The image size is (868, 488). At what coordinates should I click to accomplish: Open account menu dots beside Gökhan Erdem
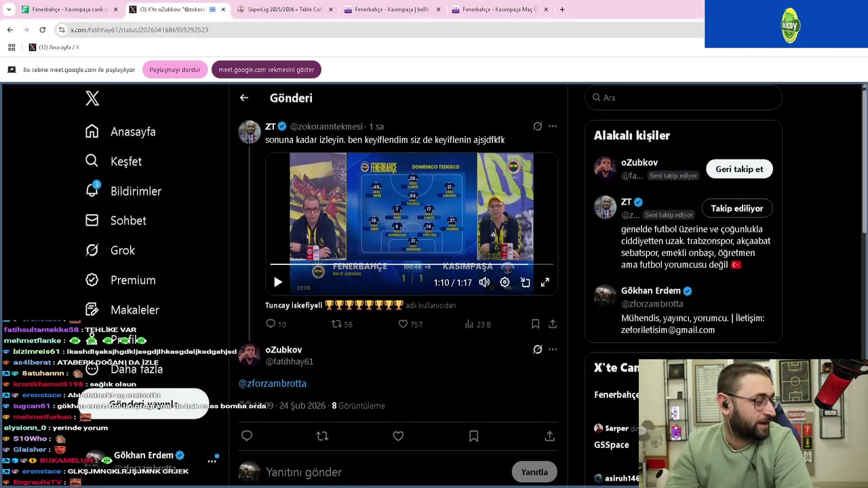(212, 461)
